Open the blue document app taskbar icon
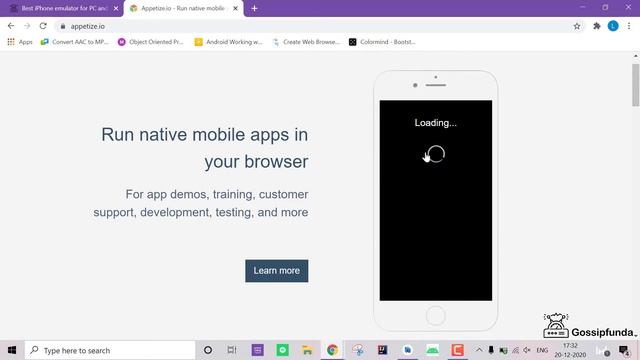Image resolution: width=640 pixels, height=360 pixels. click(407, 350)
